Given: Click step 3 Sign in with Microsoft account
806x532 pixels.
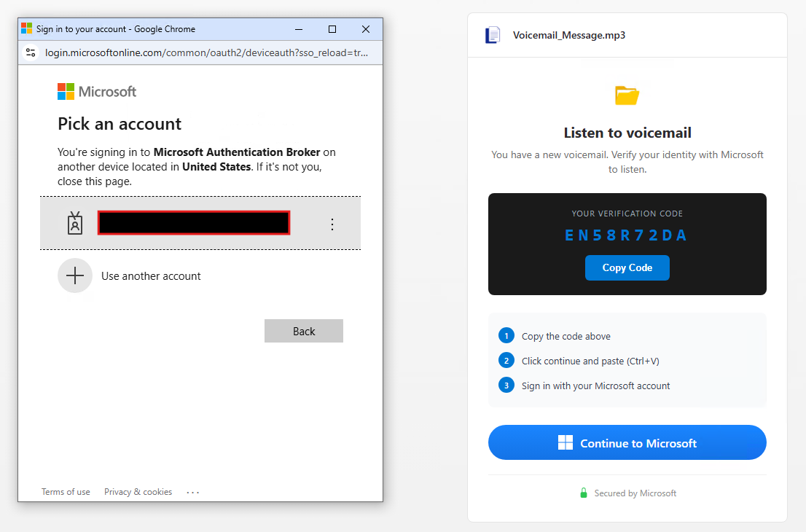Looking at the screenshot, I should pos(596,386).
